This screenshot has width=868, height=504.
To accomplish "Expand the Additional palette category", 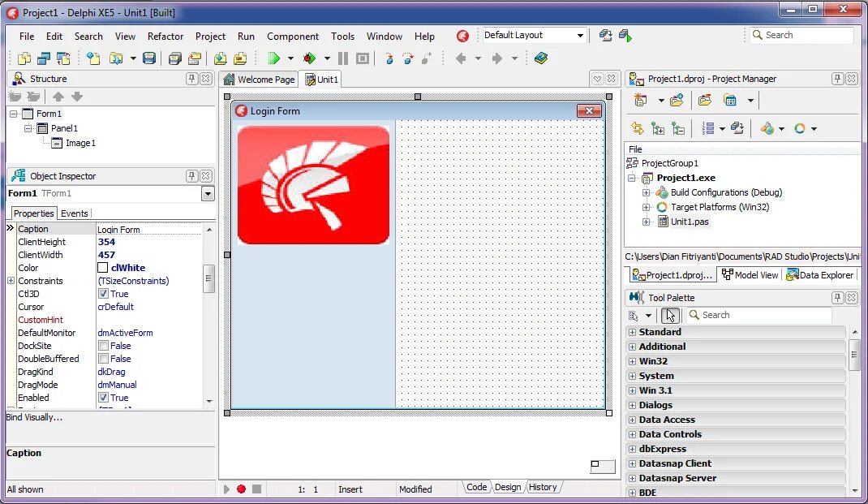I will coord(632,347).
